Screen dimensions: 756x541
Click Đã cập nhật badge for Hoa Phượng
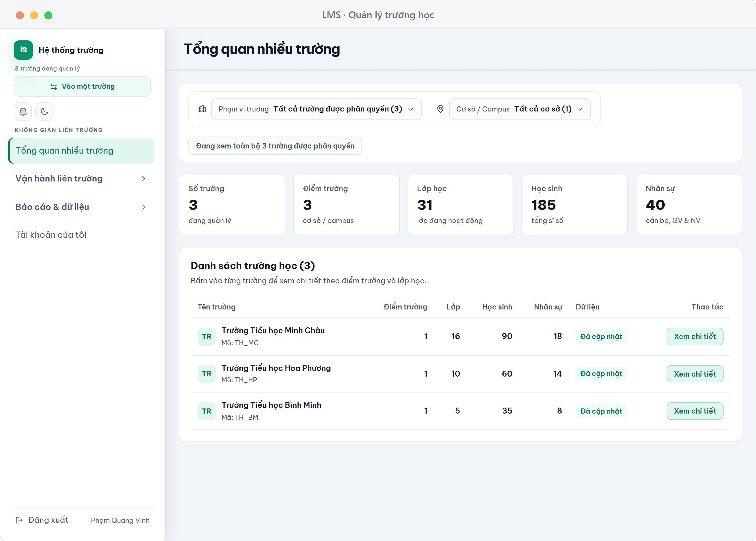(601, 374)
